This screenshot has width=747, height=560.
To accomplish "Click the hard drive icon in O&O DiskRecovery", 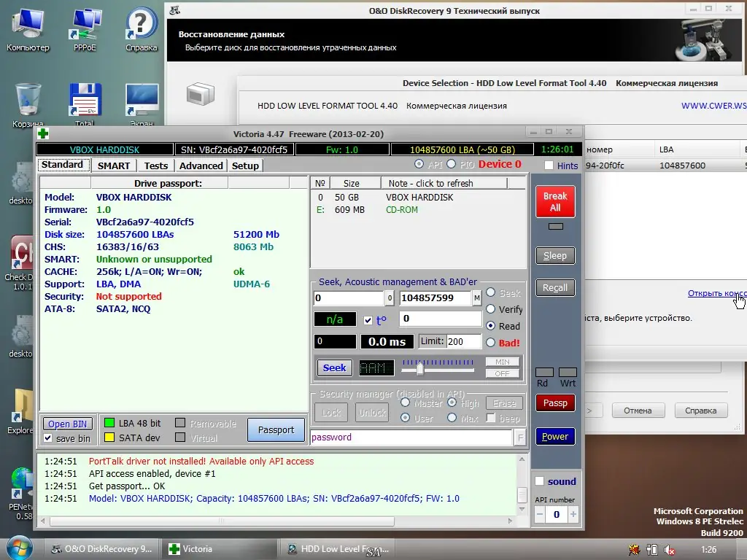I will tap(200, 93).
